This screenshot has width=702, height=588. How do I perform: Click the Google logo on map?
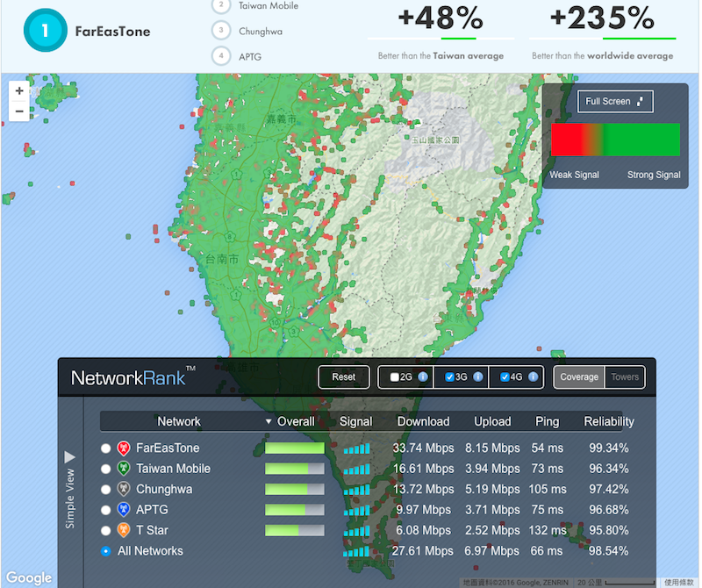[29, 577]
